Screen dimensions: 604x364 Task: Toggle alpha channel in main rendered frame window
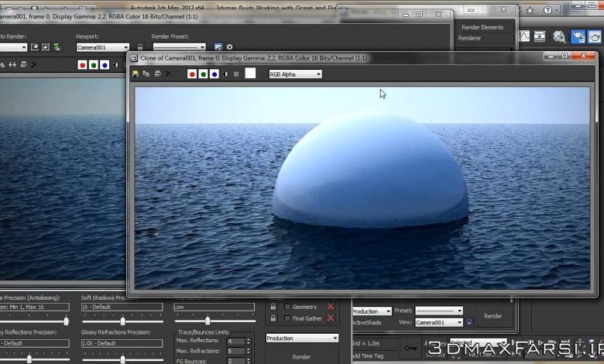[115, 65]
